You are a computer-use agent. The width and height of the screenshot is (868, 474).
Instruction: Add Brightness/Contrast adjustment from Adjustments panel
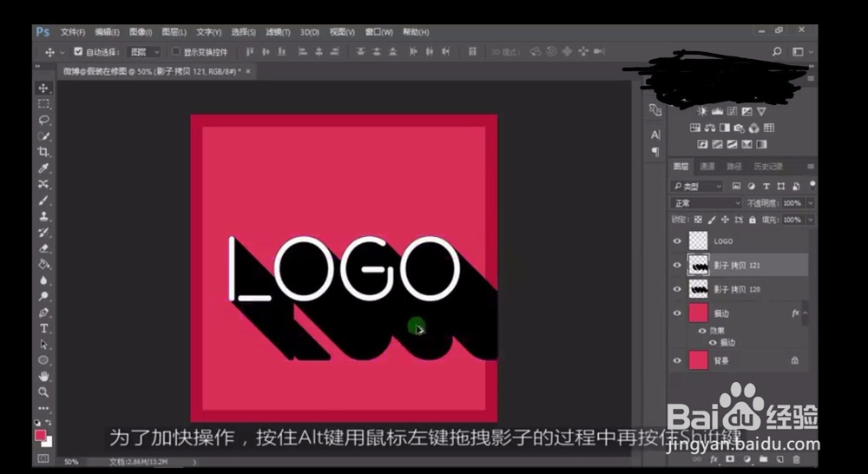702,111
